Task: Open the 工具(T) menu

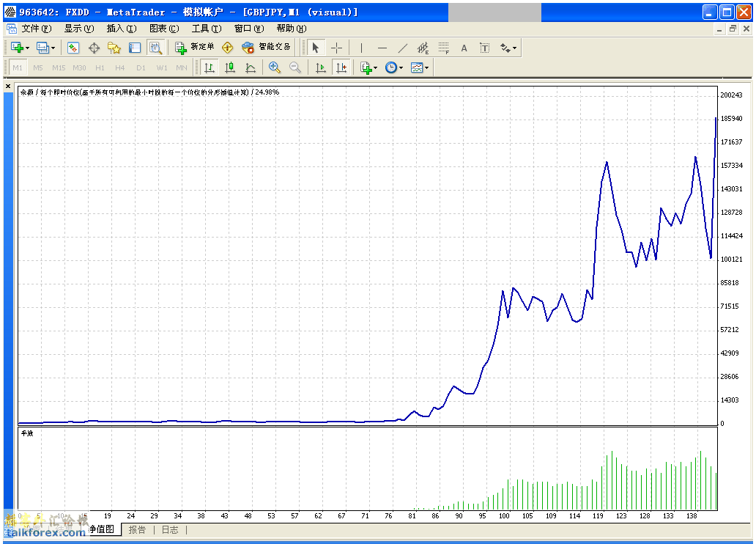Action: (x=206, y=29)
